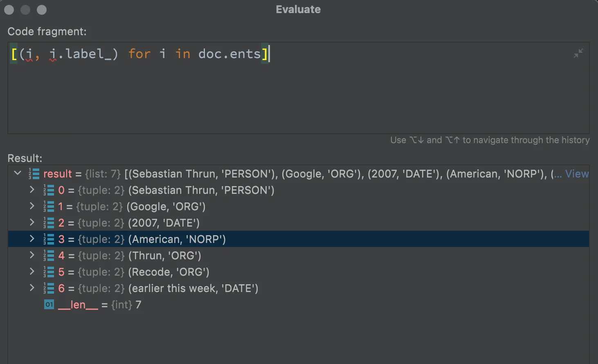
Task: Select the Thrun ORG tuple row
Action: (164, 256)
